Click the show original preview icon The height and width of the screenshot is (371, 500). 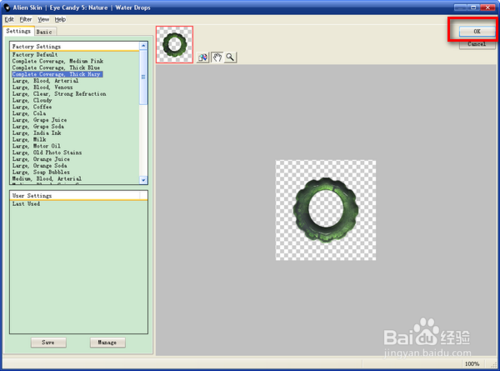203,57
